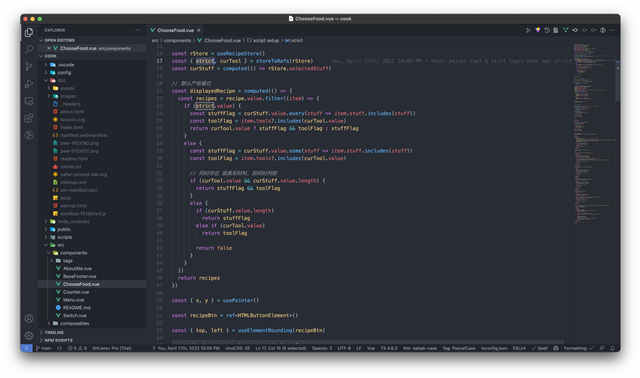This screenshot has height=378, width=640.
Task: Open the Menu.vue file in tree
Action: [x=73, y=300]
